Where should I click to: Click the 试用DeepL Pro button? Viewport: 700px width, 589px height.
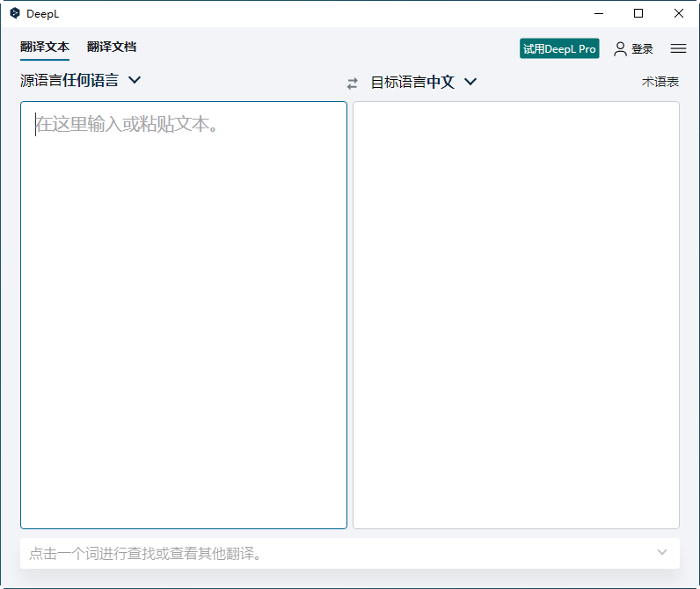(559, 49)
